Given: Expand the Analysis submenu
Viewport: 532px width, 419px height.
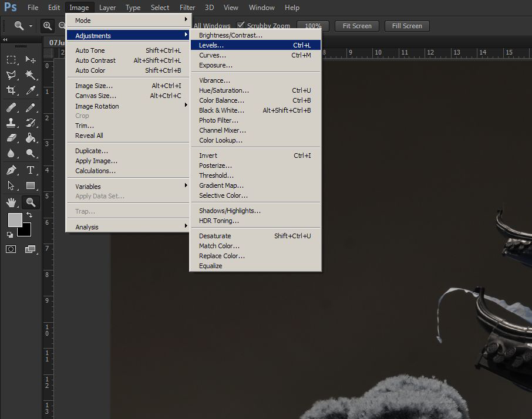Looking at the screenshot, I should click(129, 227).
